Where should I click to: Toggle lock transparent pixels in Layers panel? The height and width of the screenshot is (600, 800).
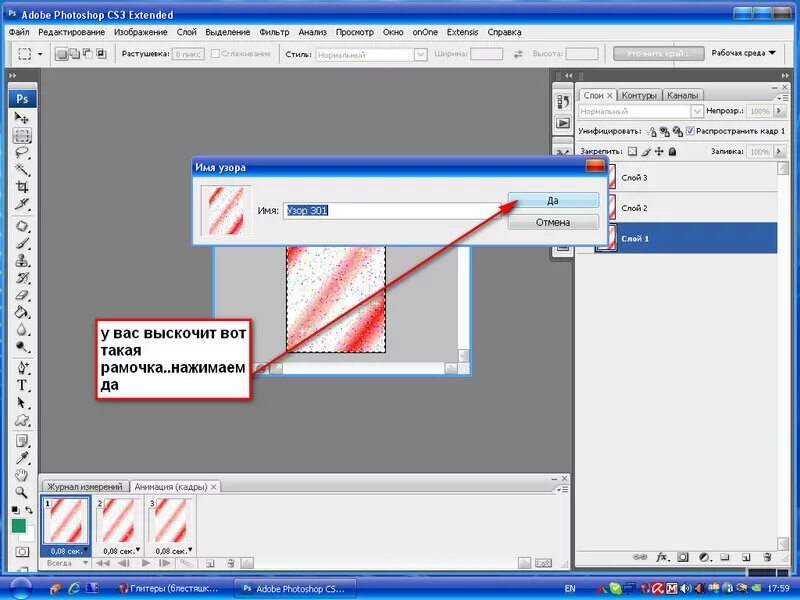pyautogui.click(x=633, y=152)
